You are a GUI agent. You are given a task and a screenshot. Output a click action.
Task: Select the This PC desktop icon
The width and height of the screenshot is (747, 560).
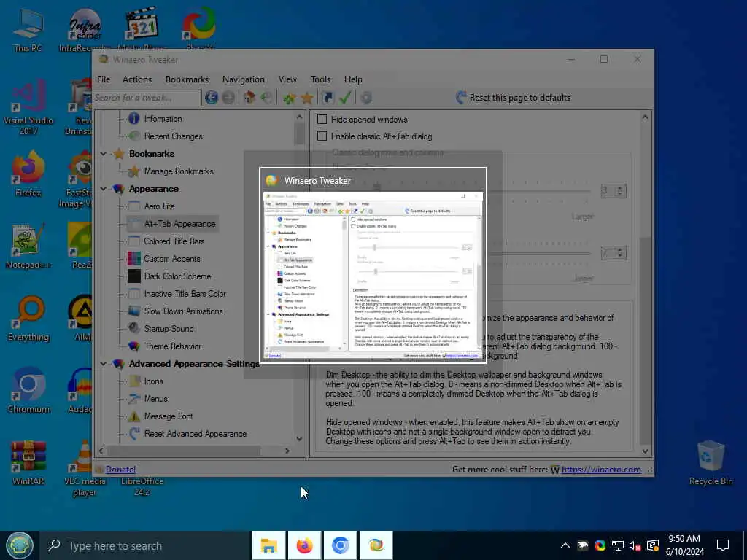coord(28,31)
